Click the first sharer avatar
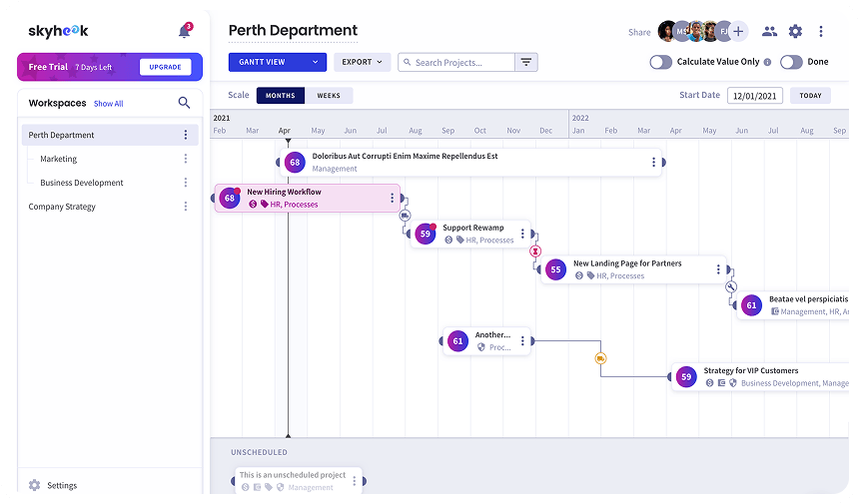 point(666,32)
